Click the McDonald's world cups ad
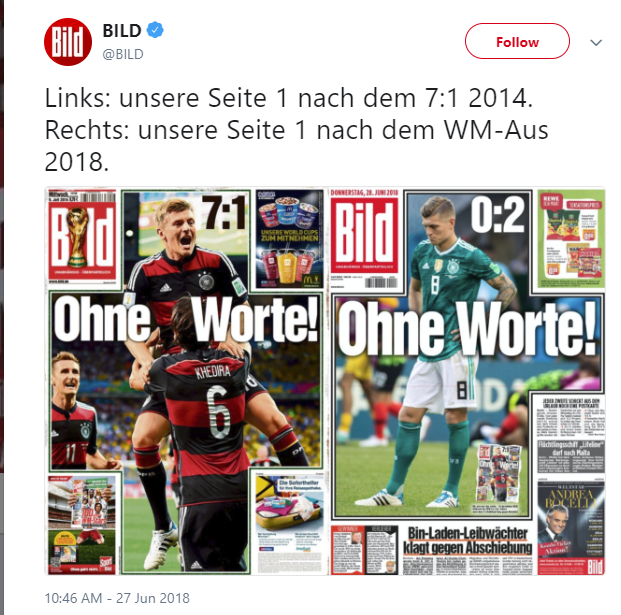 (x=290, y=239)
